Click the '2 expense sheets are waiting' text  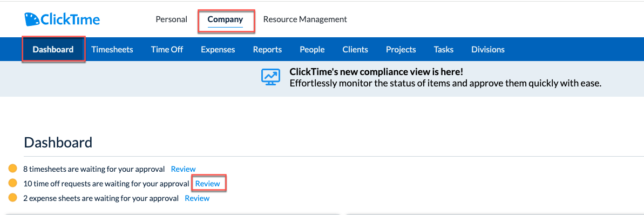101,199
